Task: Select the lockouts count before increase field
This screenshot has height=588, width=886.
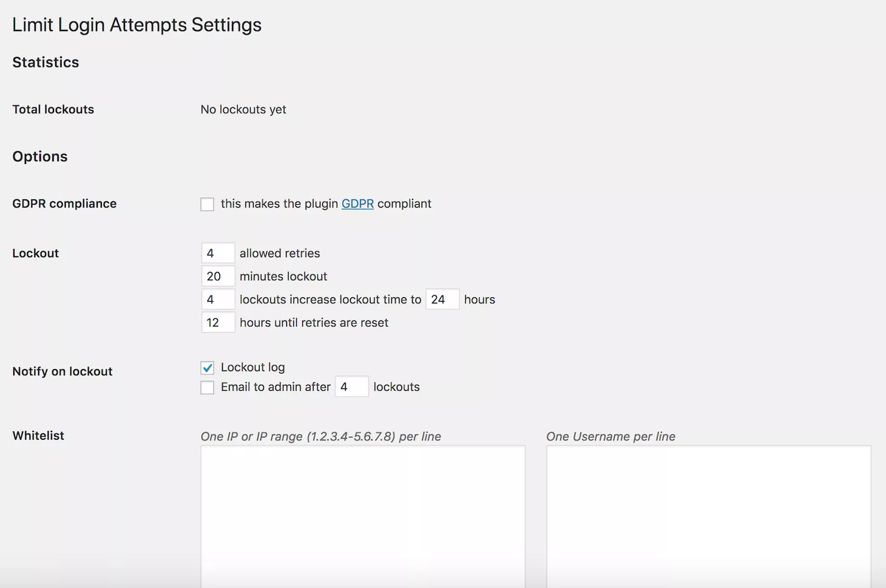Action: (x=218, y=299)
